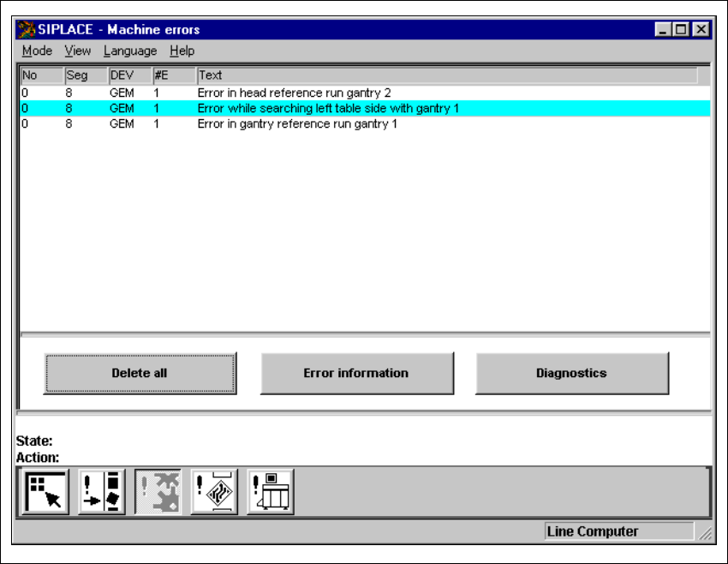Click the grayed-out machine errors toolbar icon
Viewport: 728px width, 564px height.
pos(158,491)
